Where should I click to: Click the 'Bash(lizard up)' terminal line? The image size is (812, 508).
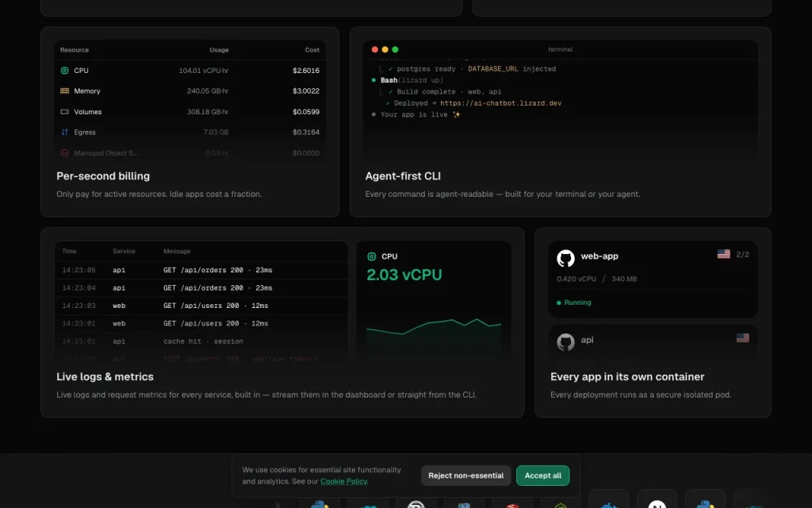412,80
